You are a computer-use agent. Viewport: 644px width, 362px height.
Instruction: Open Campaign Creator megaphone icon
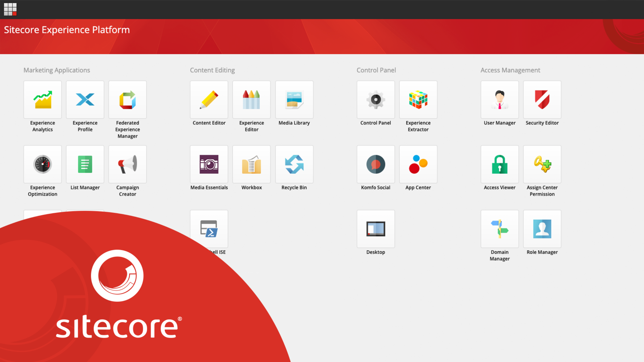[x=128, y=164]
